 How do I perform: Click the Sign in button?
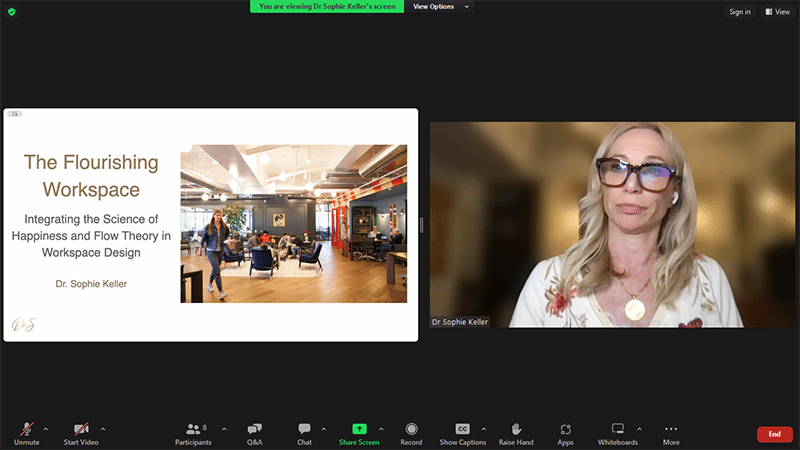tap(739, 12)
